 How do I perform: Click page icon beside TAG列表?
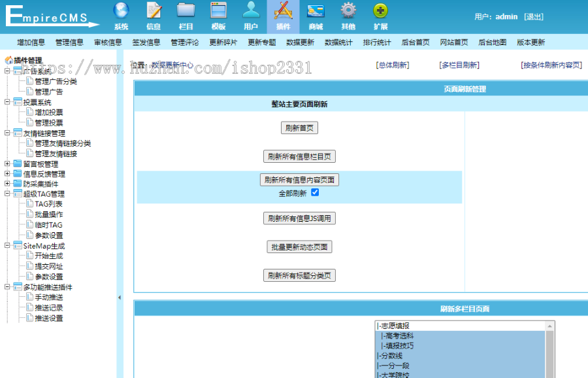coord(29,204)
